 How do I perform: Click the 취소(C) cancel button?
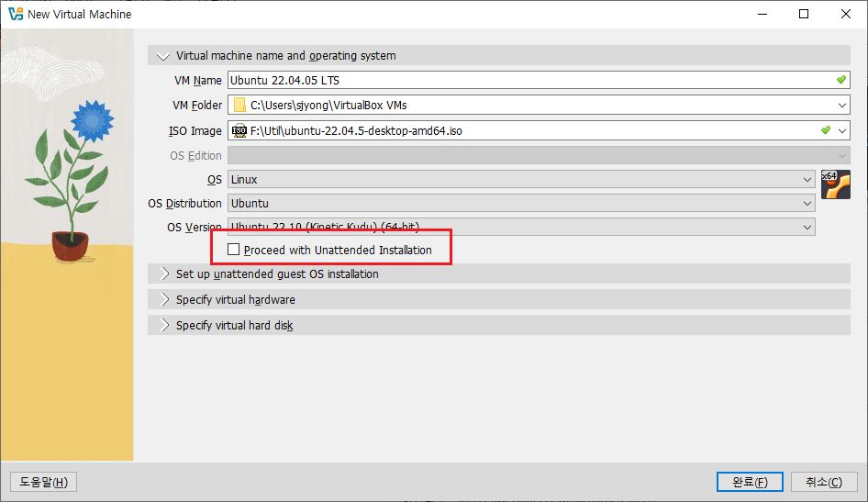[x=824, y=482]
